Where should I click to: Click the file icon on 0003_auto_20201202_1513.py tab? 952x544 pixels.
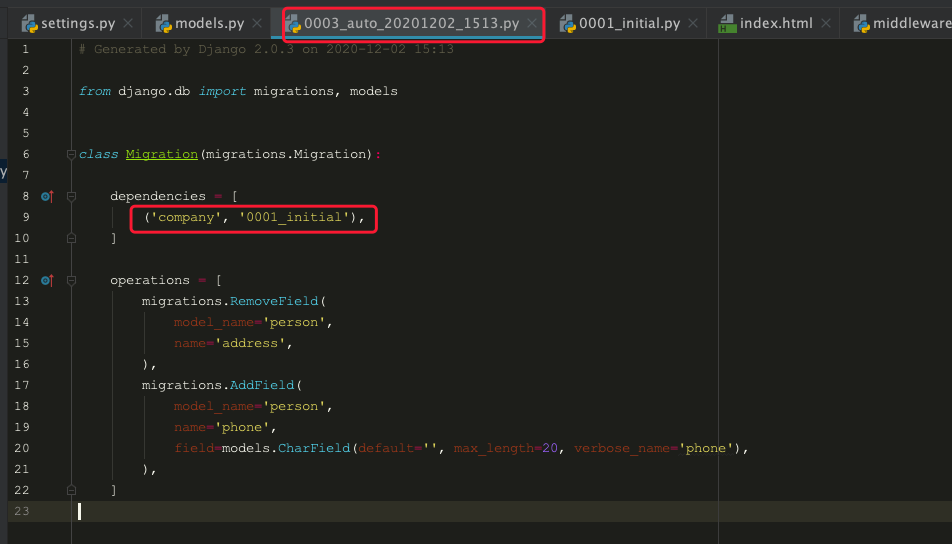pyautogui.click(x=293, y=23)
